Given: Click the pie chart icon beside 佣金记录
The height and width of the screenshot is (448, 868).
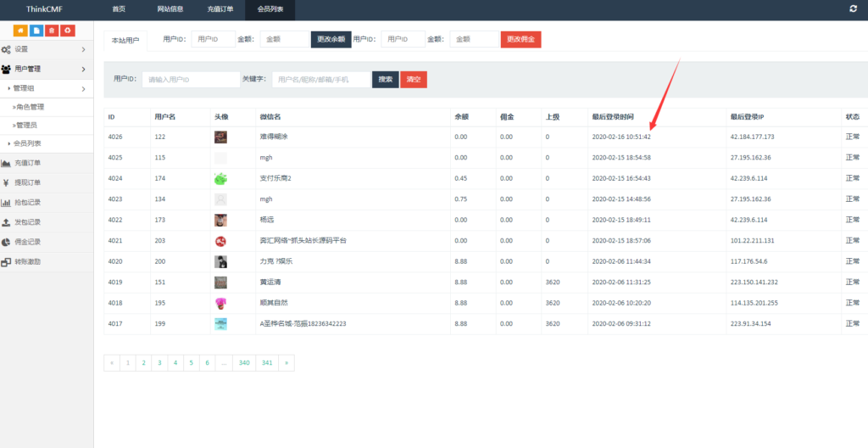Looking at the screenshot, I should [6, 242].
